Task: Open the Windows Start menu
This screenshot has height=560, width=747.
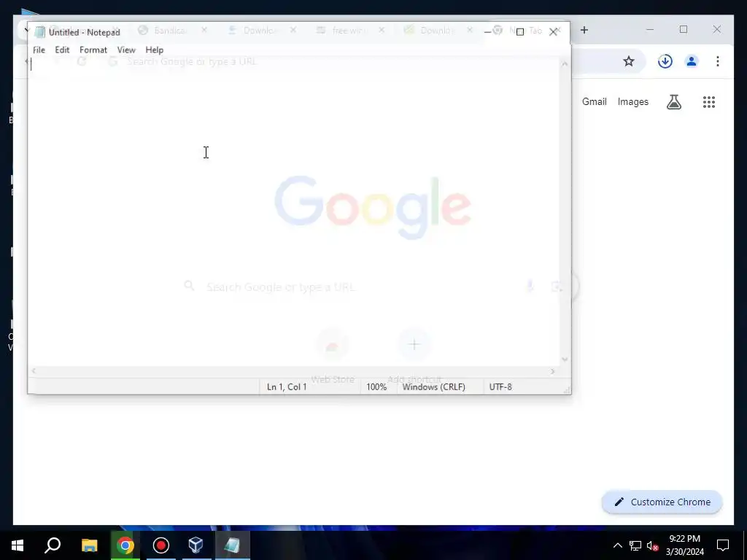Action: (x=18, y=545)
